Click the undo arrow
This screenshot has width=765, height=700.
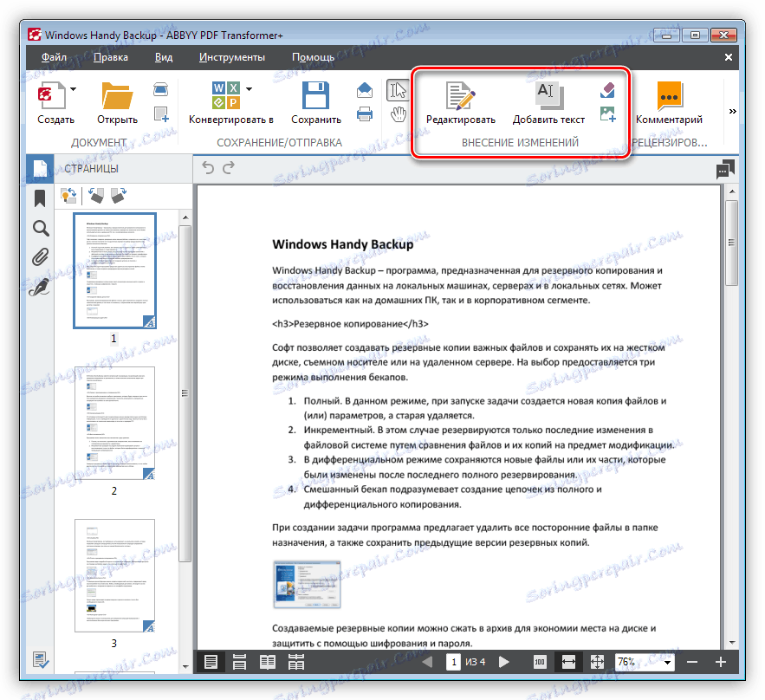click(x=208, y=168)
